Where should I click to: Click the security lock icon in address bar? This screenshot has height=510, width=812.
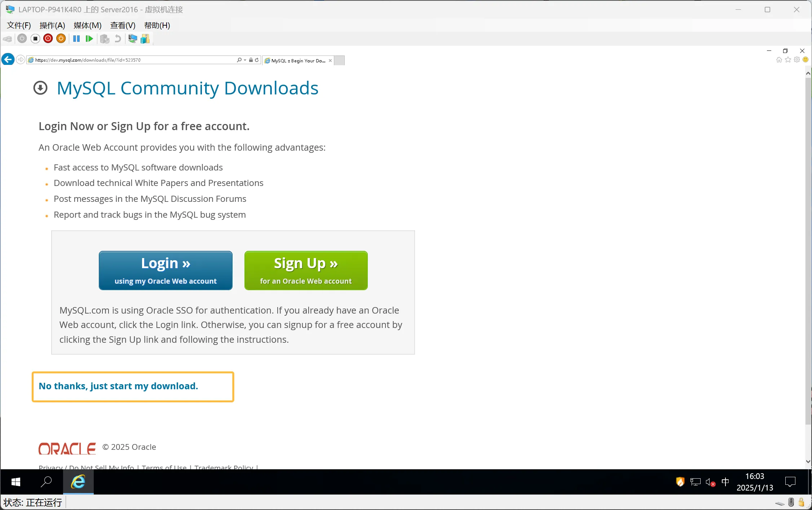point(251,60)
